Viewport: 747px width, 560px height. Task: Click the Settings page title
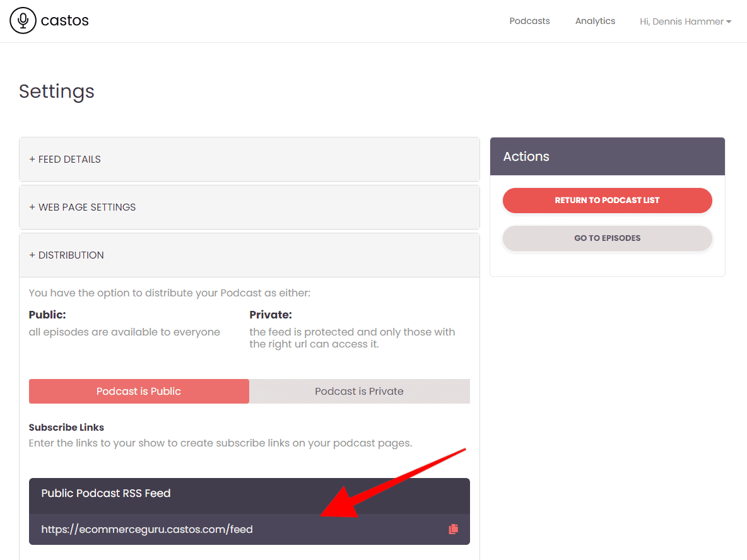[x=57, y=91]
